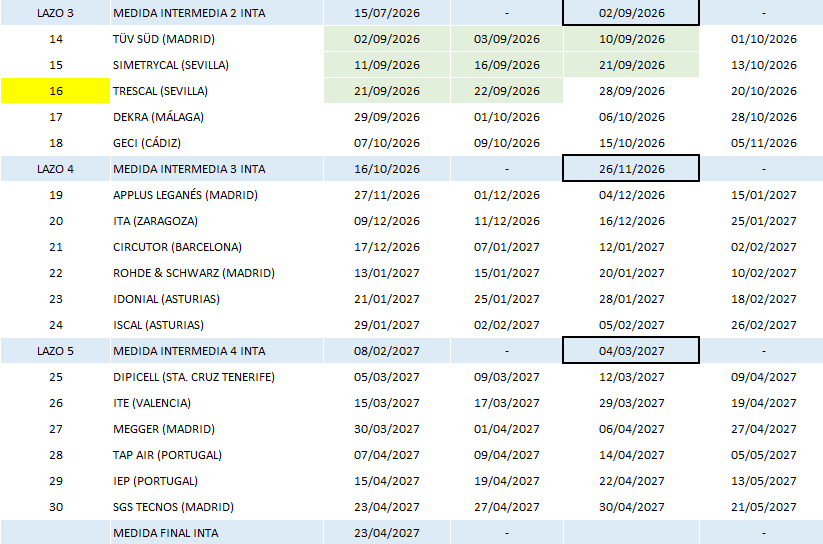Select ROHDE & SCHWARZ (MADRID) cell
This screenshot has height=544, width=823.
point(217,273)
